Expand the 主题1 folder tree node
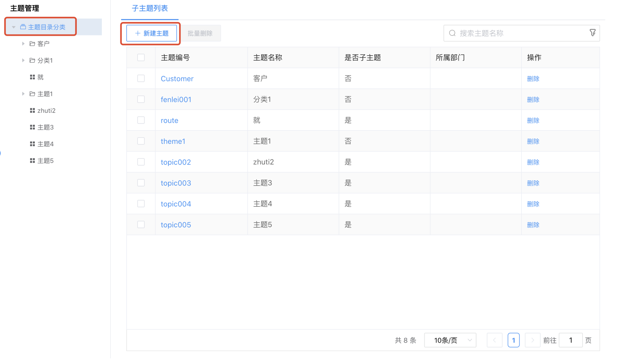This screenshot has width=625, height=364. 23,94
